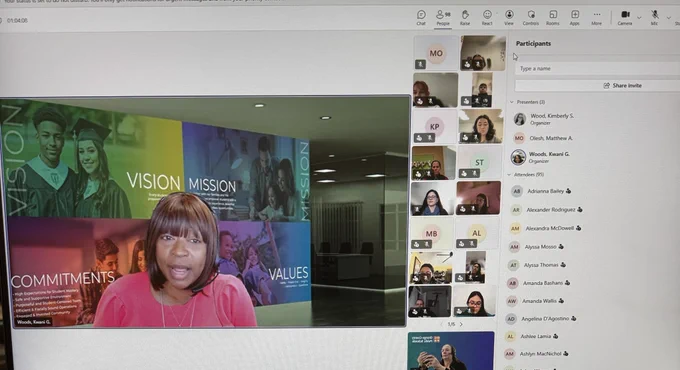
Task: Click raised hand icon beside Alexander Rodriguez
Action: (580, 210)
